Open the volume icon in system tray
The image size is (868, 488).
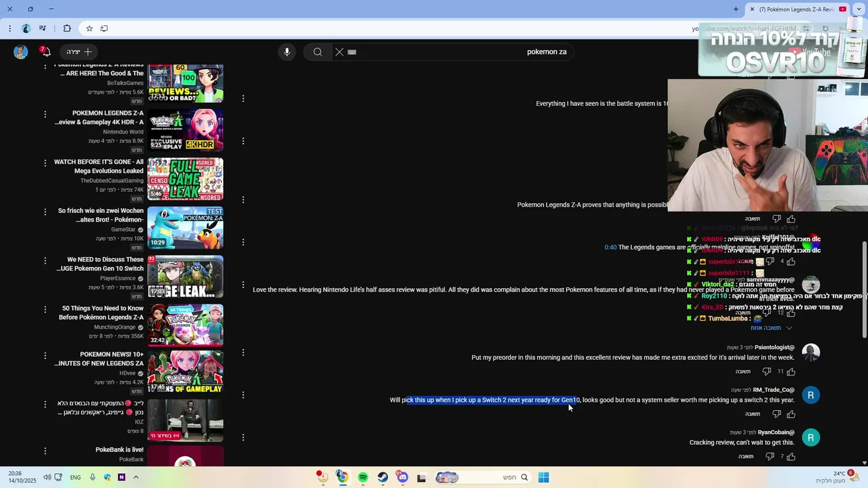[x=47, y=477]
